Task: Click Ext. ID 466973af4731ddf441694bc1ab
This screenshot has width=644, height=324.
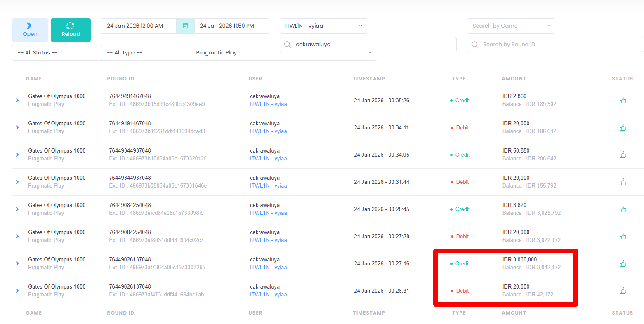Action: tap(157, 295)
